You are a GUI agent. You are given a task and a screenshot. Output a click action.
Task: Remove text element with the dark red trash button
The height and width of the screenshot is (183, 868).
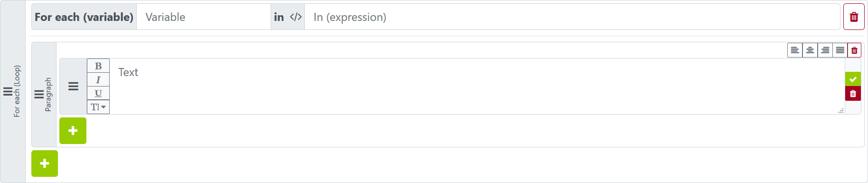[x=853, y=94]
